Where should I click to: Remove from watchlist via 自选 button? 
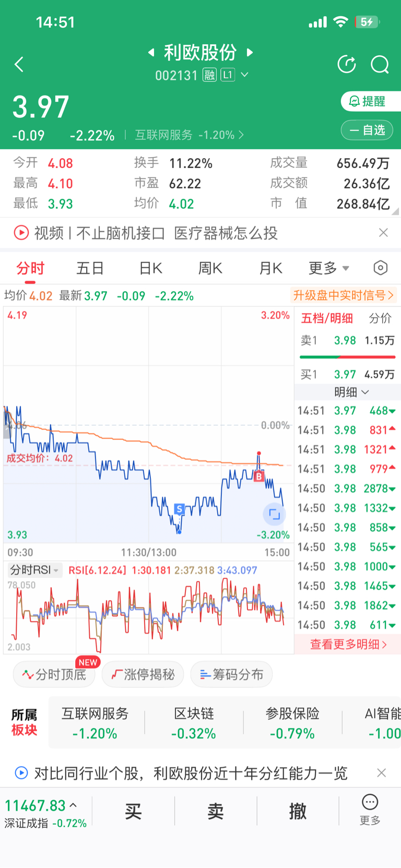tap(367, 130)
